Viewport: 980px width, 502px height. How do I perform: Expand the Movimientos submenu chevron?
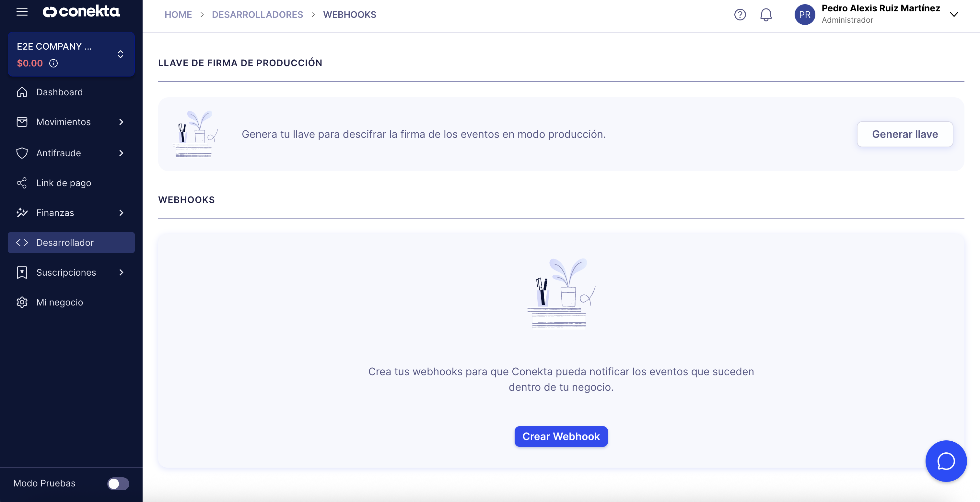tap(121, 122)
